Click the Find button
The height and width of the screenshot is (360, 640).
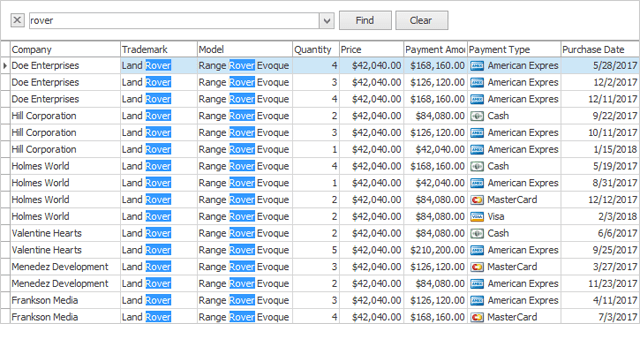pyautogui.click(x=365, y=20)
